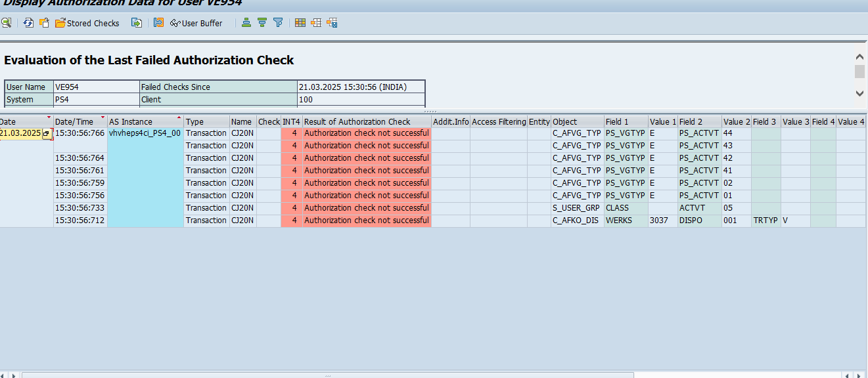868x378 pixels.
Task: Open the Set Filter funnel icon
Action: [x=278, y=23]
